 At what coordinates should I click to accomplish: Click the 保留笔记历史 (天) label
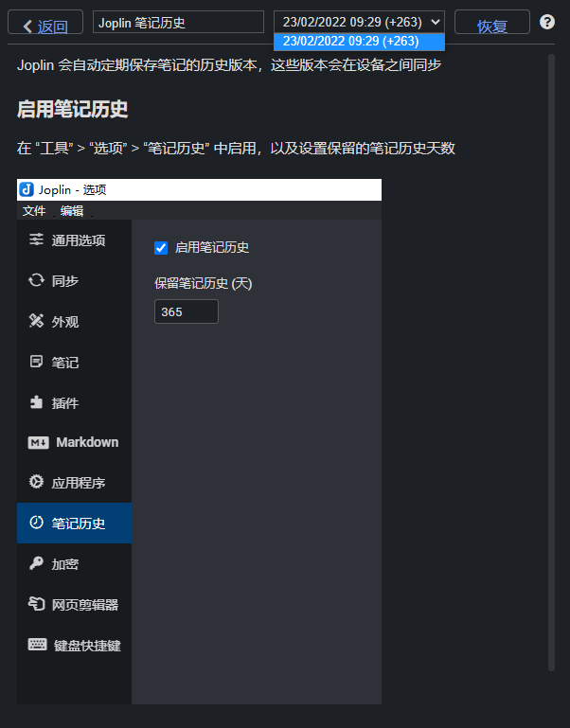203,283
